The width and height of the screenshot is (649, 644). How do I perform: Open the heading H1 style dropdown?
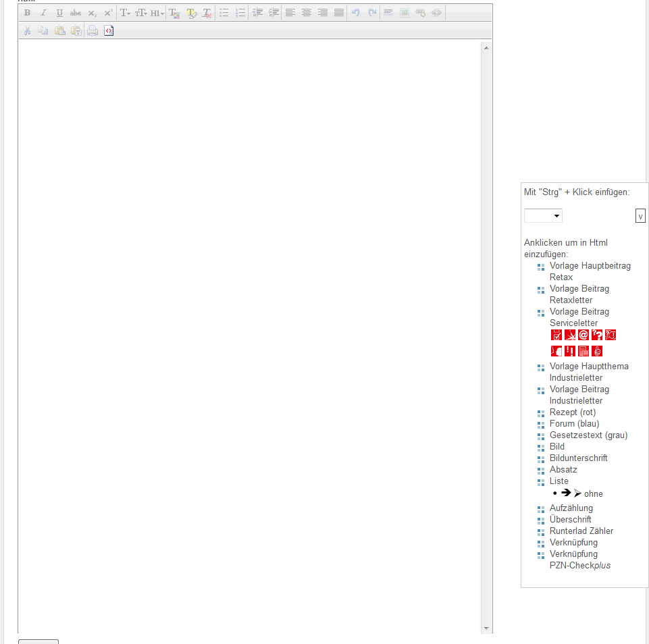tap(157, 13)
